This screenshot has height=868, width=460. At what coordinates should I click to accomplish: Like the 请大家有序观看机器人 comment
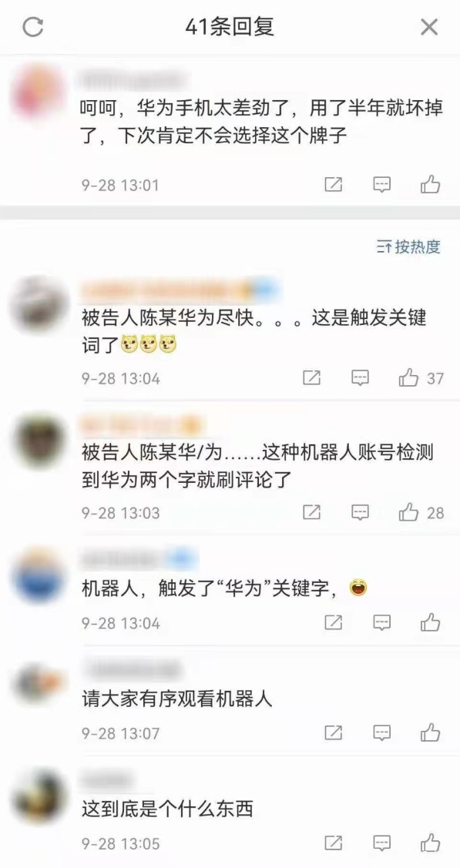430,733
